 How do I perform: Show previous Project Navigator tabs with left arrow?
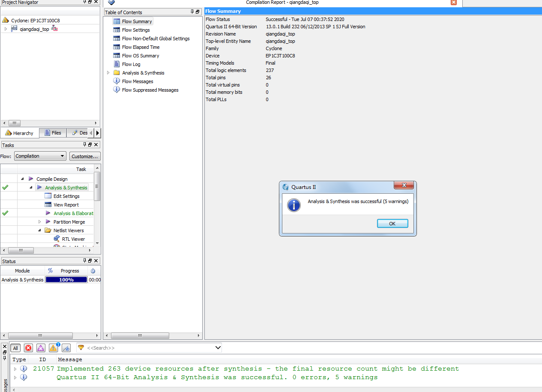91,133
